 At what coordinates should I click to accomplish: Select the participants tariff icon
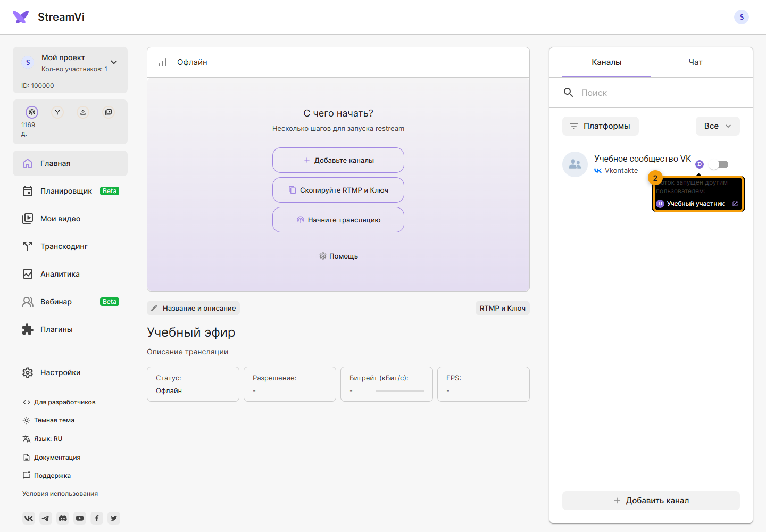click(83, 112)
